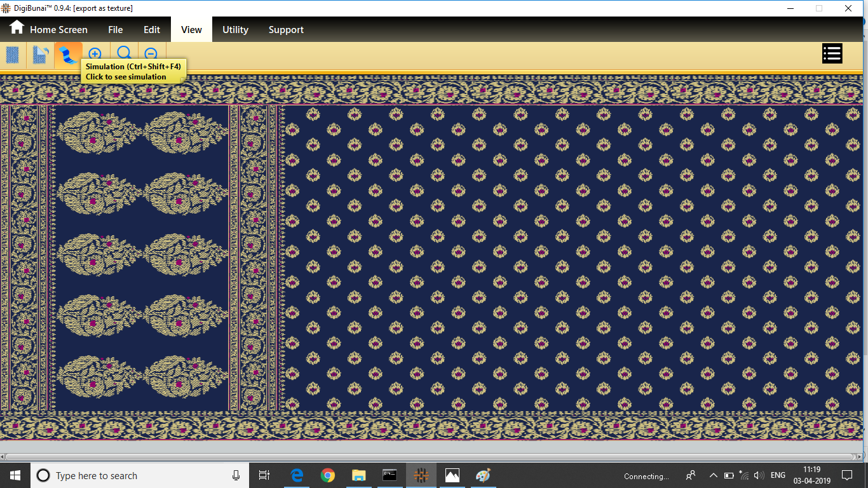This screenshot has width=868, height=488.
Task: Open the Utility menu
Action: click(x=235, y=29)
